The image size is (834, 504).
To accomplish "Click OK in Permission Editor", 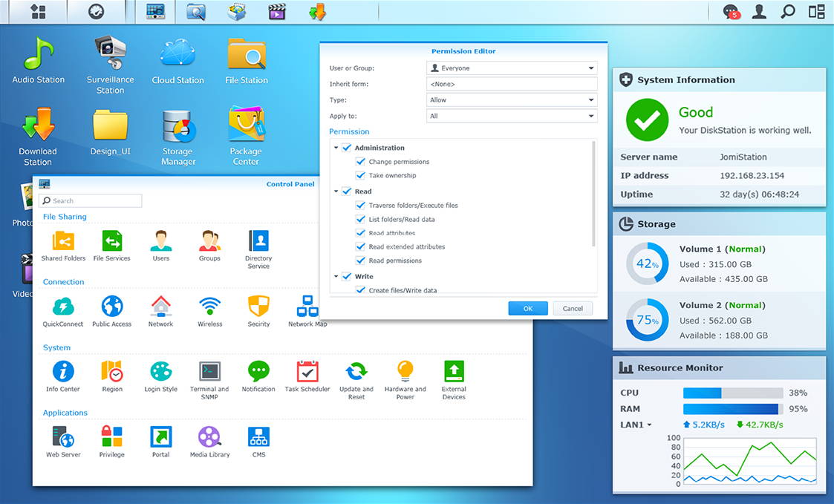I will (x=527, y=309).
